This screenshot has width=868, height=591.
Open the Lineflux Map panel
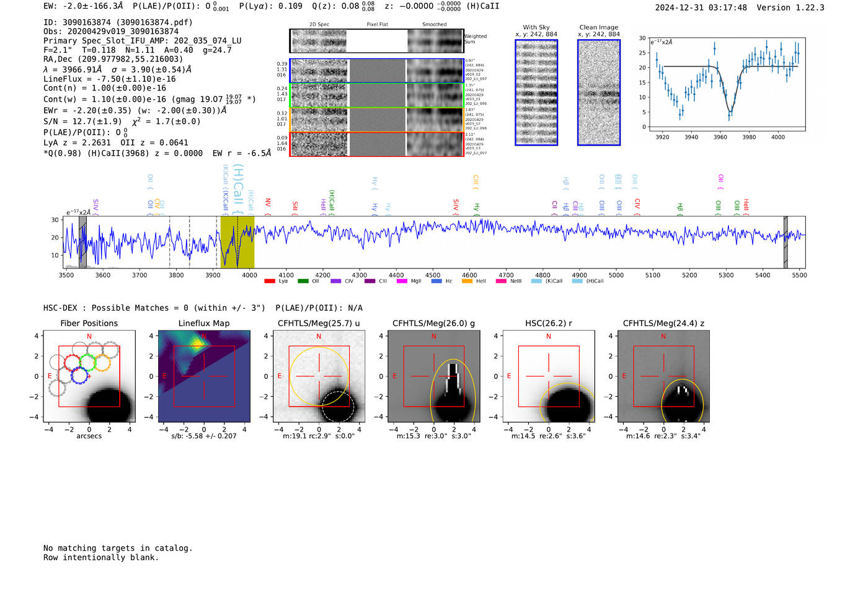(204, 376)
